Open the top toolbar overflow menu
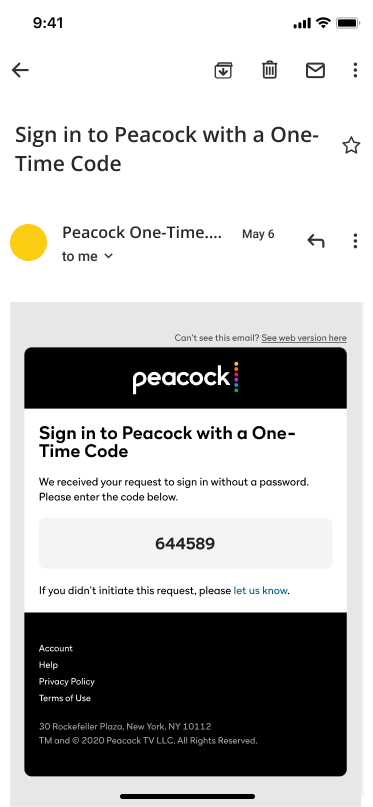 (x=355, y=70)
